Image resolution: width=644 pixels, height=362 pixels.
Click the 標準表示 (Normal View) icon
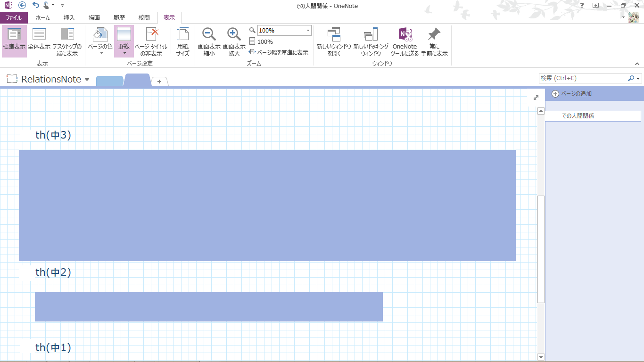click(x=14, y=41)
